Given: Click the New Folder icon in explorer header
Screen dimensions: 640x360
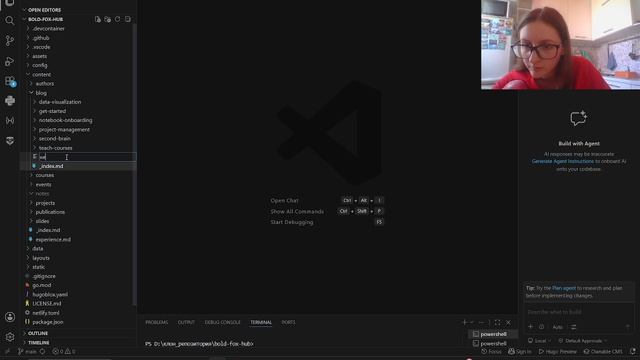Looking at the screenshot, I should click(107, 19).
